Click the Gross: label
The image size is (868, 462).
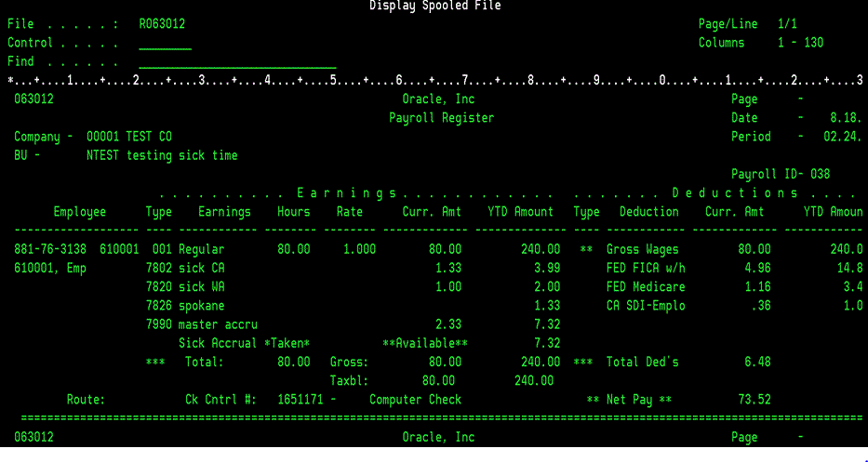[x=349, y=363]
